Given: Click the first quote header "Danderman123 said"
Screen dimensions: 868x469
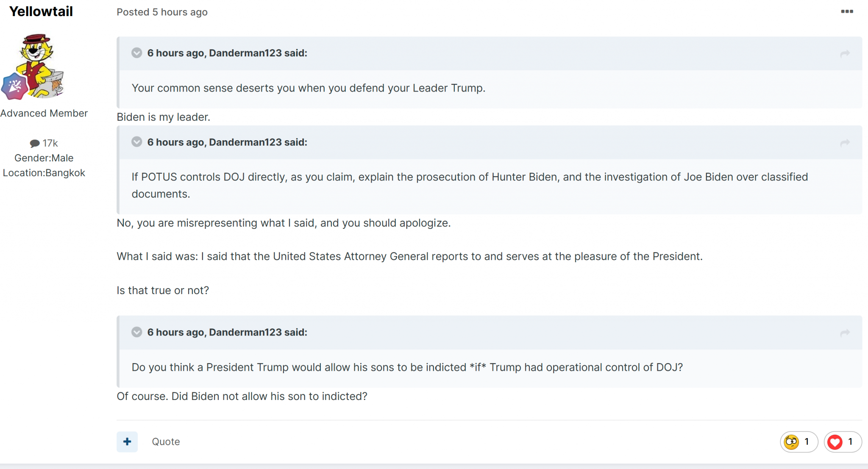Looking at the screenshot, I should pos(227,53).
